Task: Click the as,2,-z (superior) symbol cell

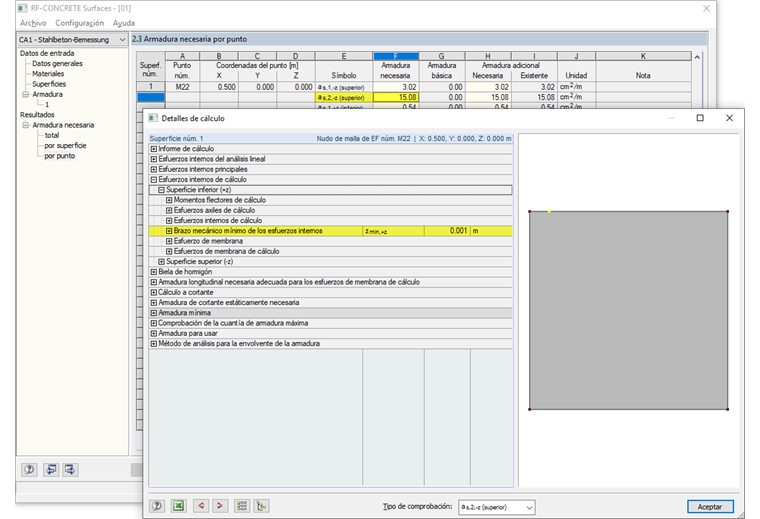Action: point(344,97)
